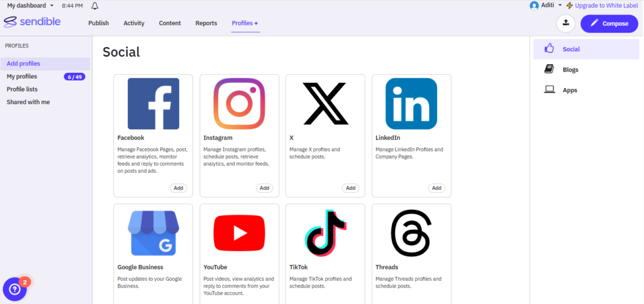Click the PROFILES sidebar heading
644x304 pixels.
pos(17,46)
